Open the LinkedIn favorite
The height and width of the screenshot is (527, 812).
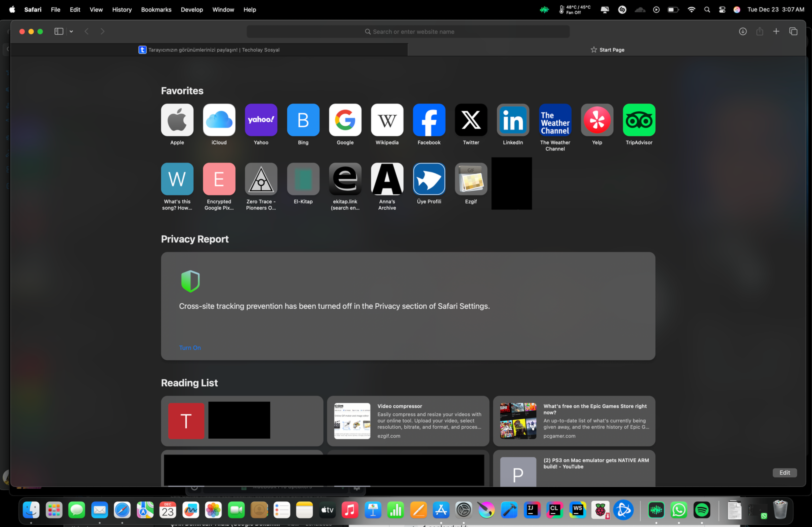[513, 120]
